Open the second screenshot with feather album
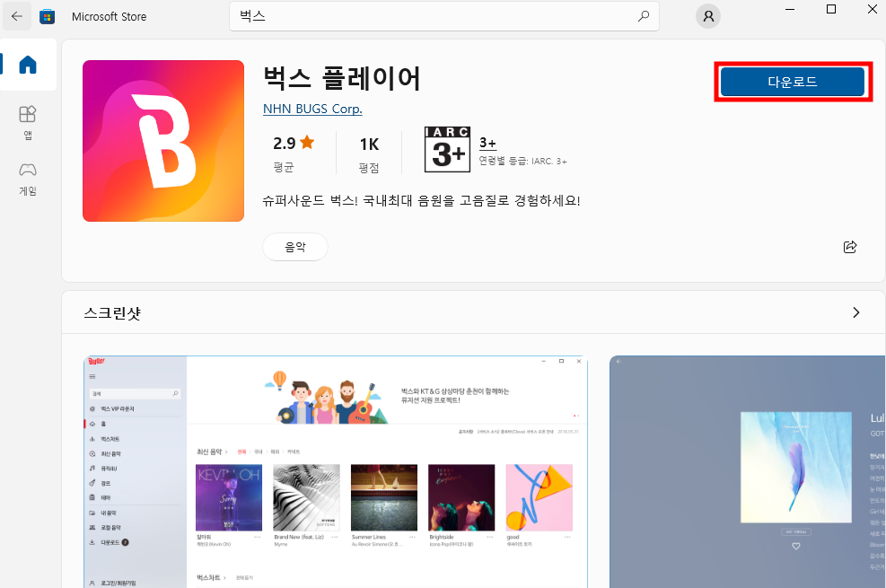Image resolution: width=886 pixels, height=588 pixels. (748, 471)
